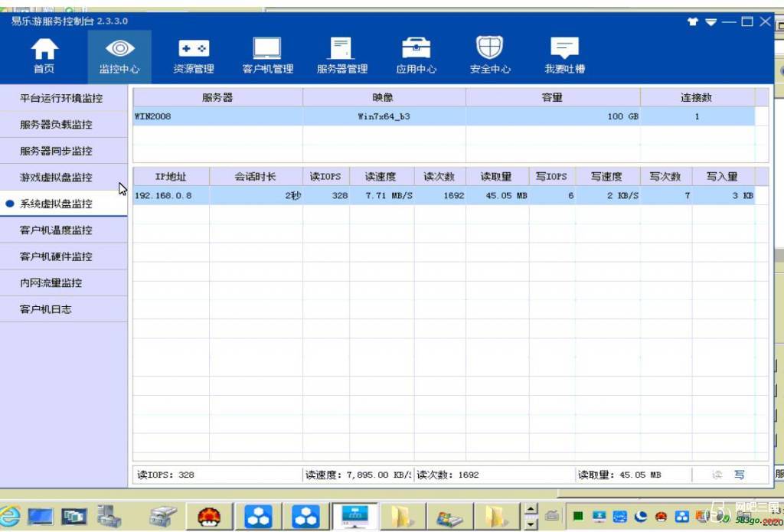Select 游戏虚拟盘监控 in sidebar
784x532 pixels.
[64, 177]
